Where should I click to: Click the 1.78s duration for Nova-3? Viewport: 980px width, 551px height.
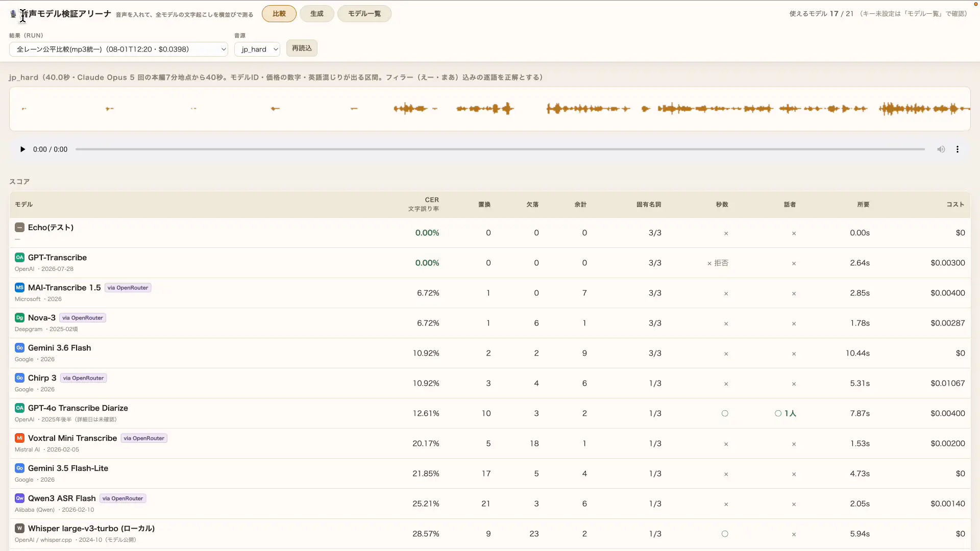(x=860, y=323)
